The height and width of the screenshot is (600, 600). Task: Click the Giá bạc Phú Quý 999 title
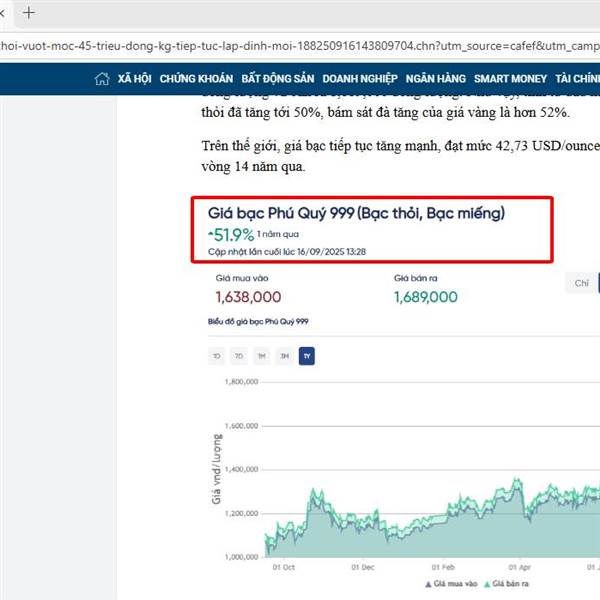[x=356, y=213]
